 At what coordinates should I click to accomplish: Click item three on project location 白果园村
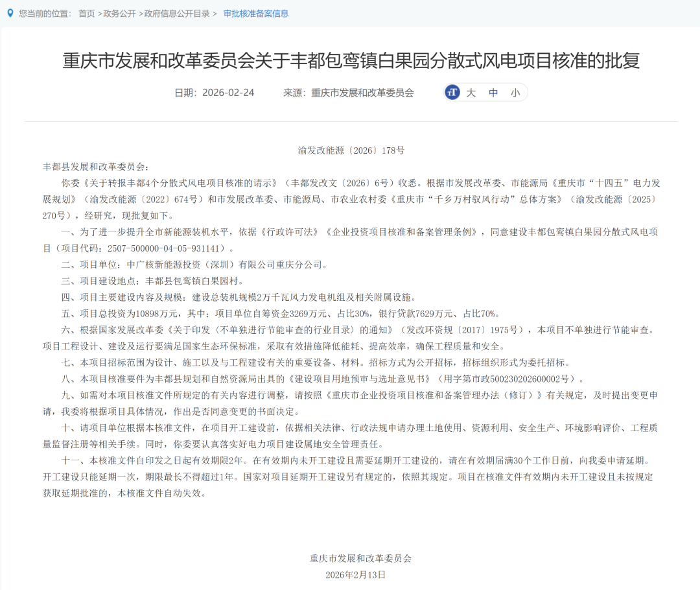pos(152,281)
